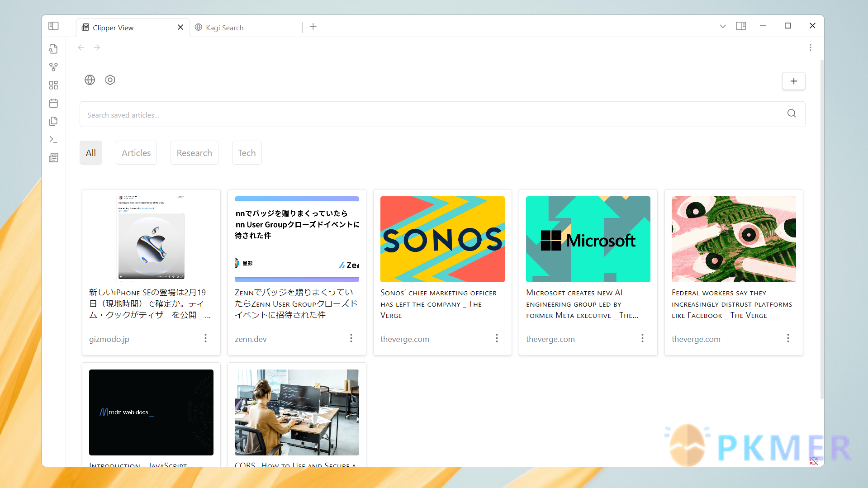Click theverge.com under the Sonos article
868x488 pixels.
coord(405,339)
